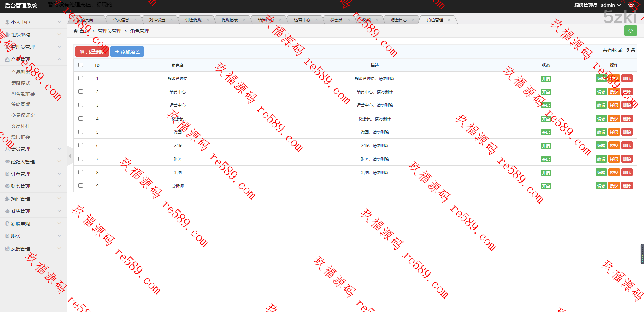
Task: Check the checkbox for 超级管理员 row
Action: [80, 78]
